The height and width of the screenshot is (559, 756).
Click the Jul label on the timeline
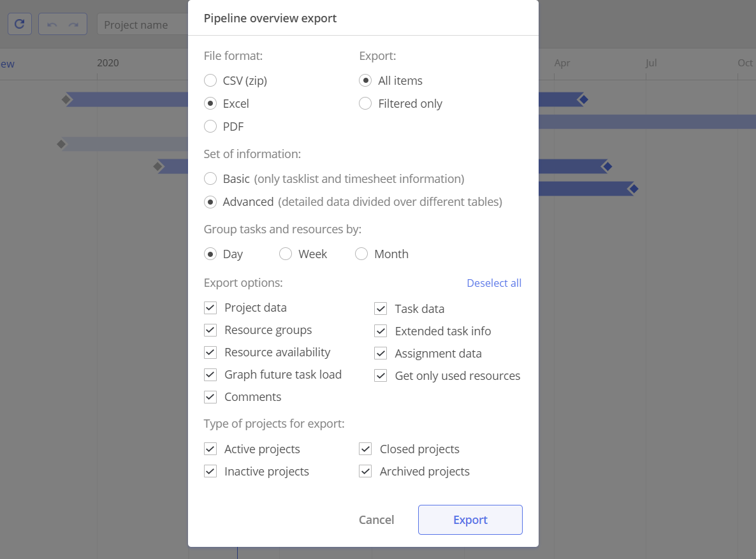651,62
